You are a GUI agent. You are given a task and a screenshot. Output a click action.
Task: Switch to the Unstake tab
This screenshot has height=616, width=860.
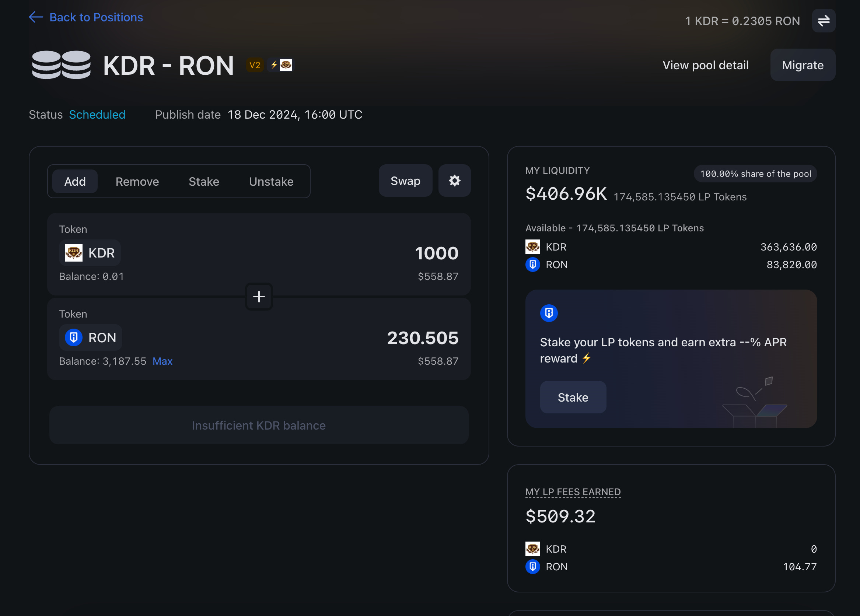[x=271, y=181]
